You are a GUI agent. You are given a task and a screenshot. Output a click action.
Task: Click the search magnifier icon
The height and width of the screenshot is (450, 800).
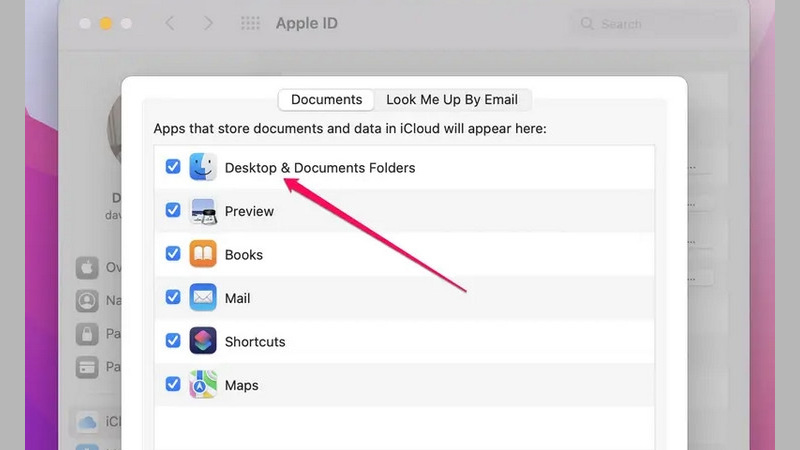(587, 24)
